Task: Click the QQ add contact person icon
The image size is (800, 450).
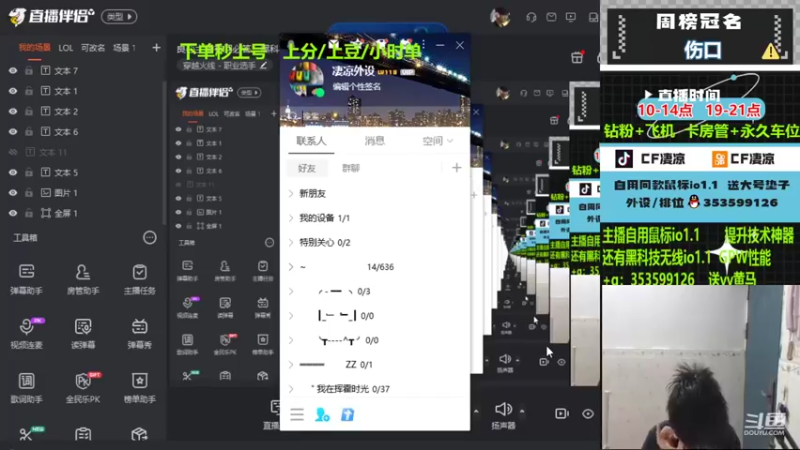Action: pos(322,414)
